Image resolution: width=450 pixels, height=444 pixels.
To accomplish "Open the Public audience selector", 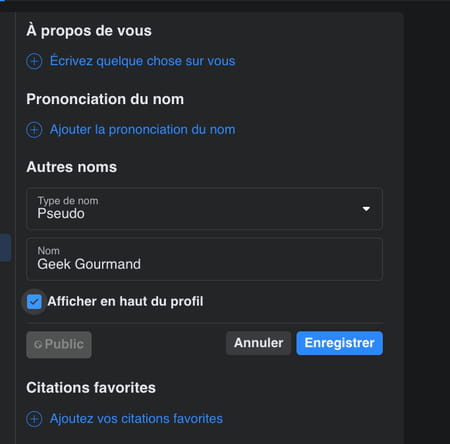I will (x=59, y=345).
